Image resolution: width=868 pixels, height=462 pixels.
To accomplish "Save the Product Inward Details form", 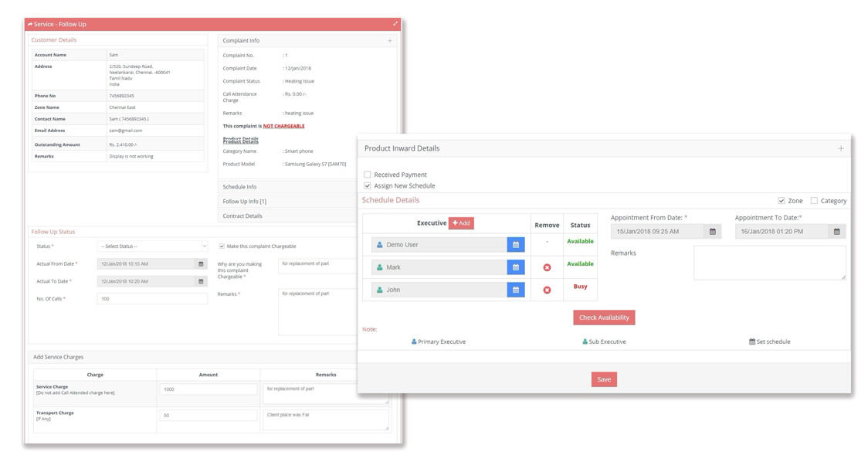I will [x=605, y=379].
